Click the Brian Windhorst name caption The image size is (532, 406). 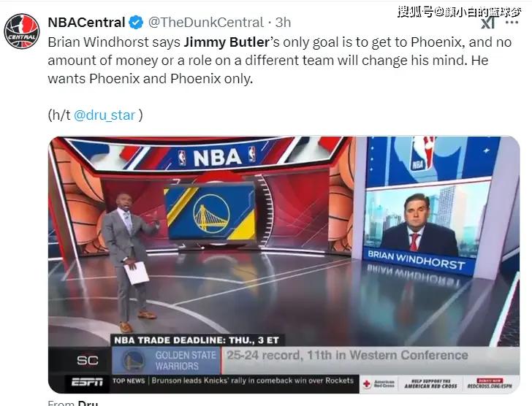tap(417, 260)
